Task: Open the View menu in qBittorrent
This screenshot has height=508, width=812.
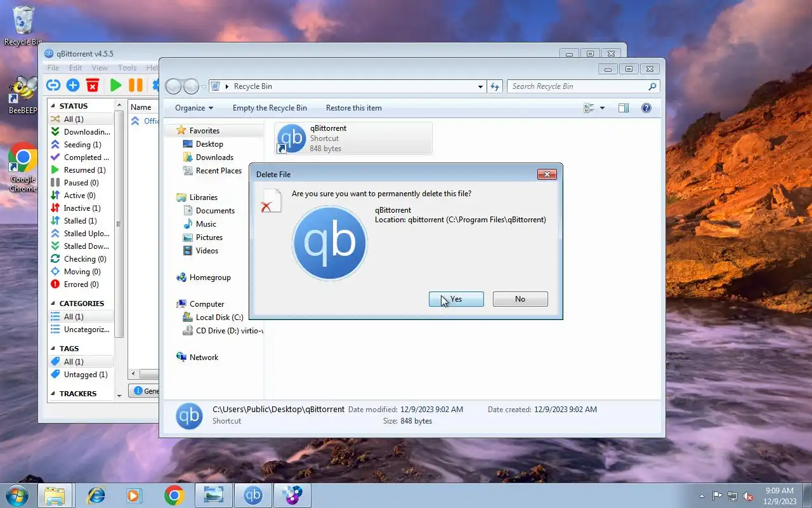Action: point(100,68)
